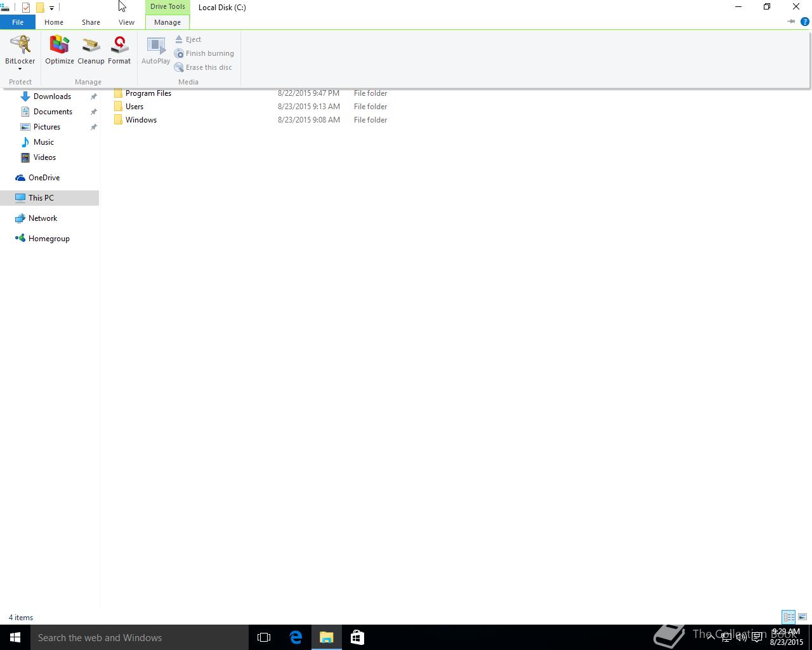The height and width of the screenshot is (650, 812).
Task: Go to Downloads in navigation pane
Action: point(52,96)
